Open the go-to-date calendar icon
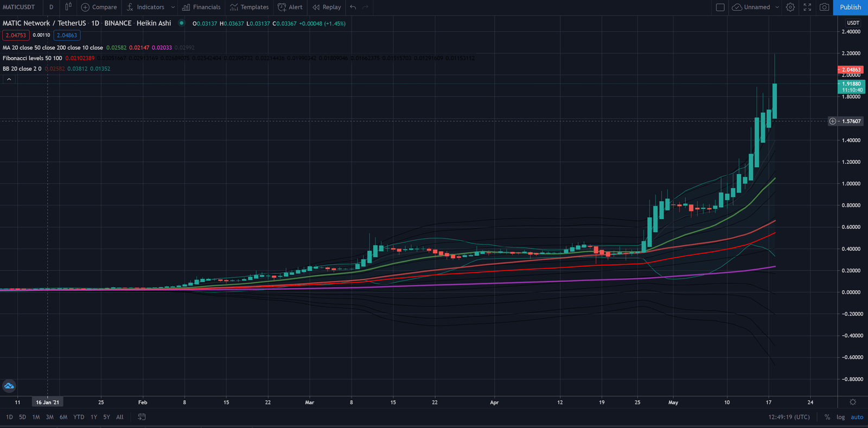This screenshot has width=868, height=428. (x=142, y=417)
